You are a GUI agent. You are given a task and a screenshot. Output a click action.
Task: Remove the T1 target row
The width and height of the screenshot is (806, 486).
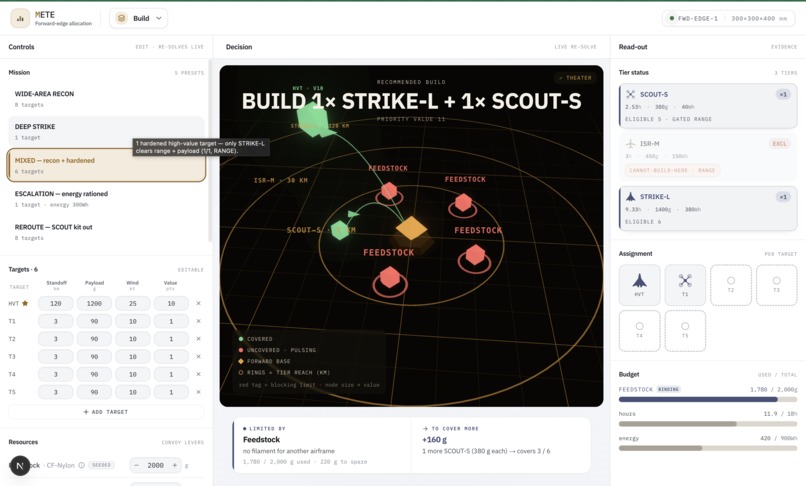[x=198, y=321]
